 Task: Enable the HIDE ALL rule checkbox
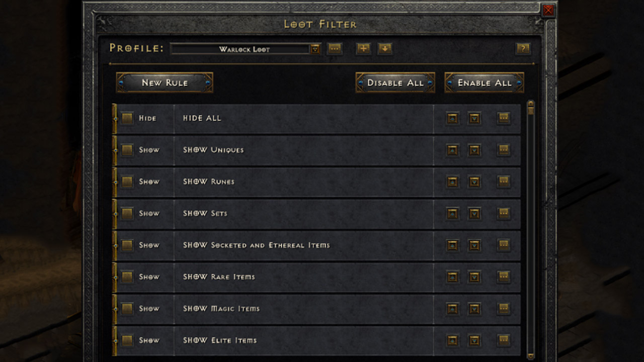[x=126, y=118]
